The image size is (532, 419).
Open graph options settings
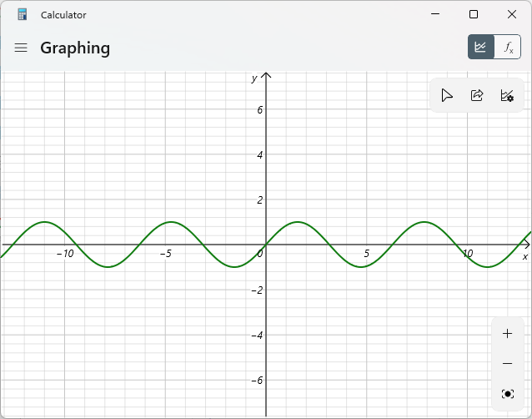coord(507,95)
